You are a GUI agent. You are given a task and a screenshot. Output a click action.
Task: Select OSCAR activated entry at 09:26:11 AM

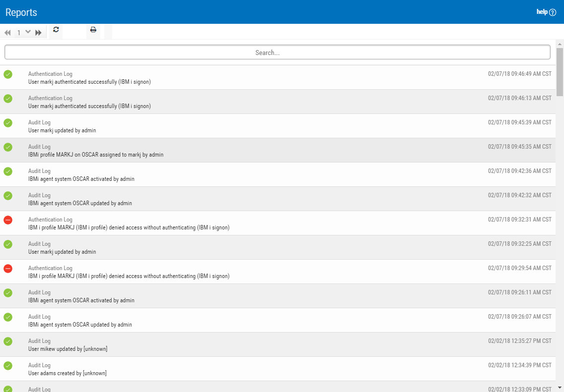click(81, 300)
